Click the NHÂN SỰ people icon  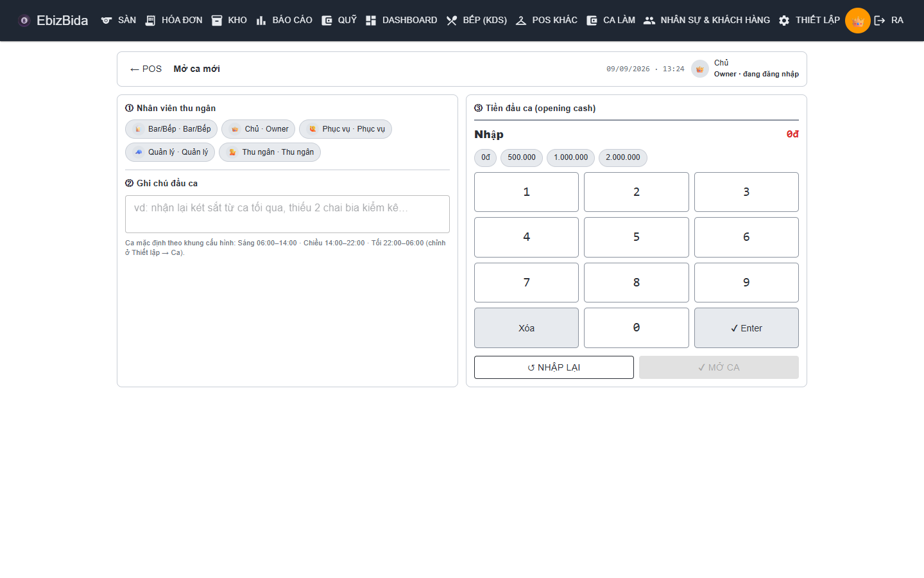pyautogui.click(x=649, y=21)
